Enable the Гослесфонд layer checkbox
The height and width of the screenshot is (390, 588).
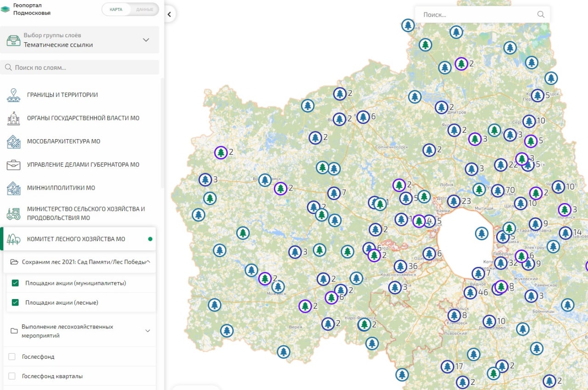point(12,356)
